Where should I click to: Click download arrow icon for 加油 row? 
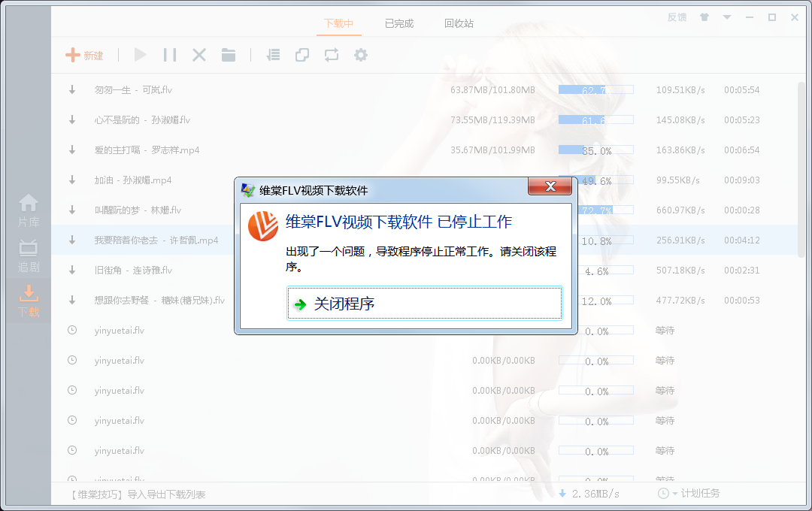pyautogui.click(x=72, y=180)
